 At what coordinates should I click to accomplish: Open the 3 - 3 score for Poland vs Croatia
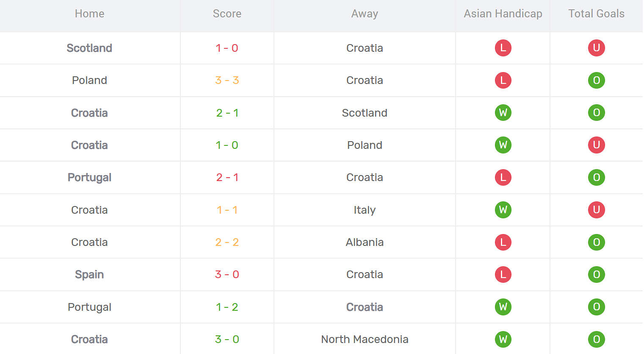coord(227,80)
